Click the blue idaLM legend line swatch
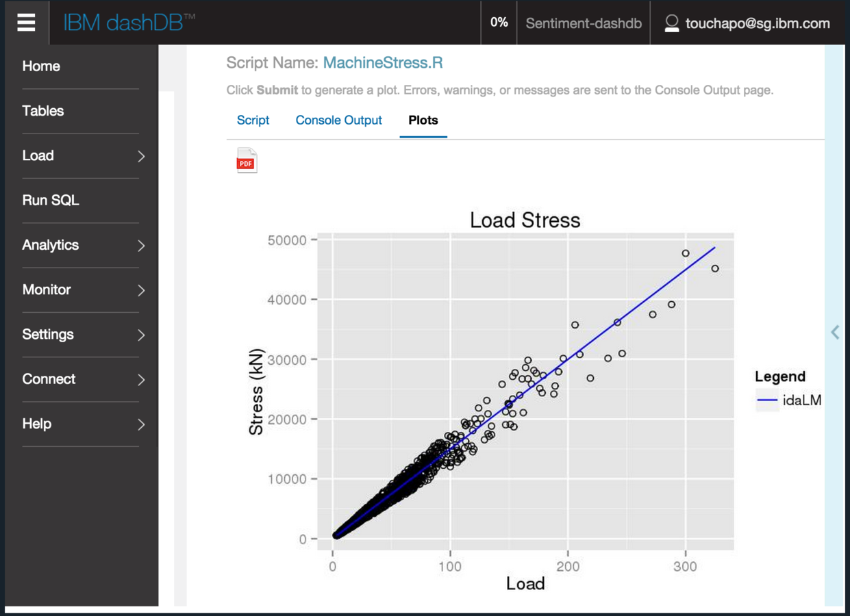The height and width of the screenshot is (616, 850). coord(767,400)
